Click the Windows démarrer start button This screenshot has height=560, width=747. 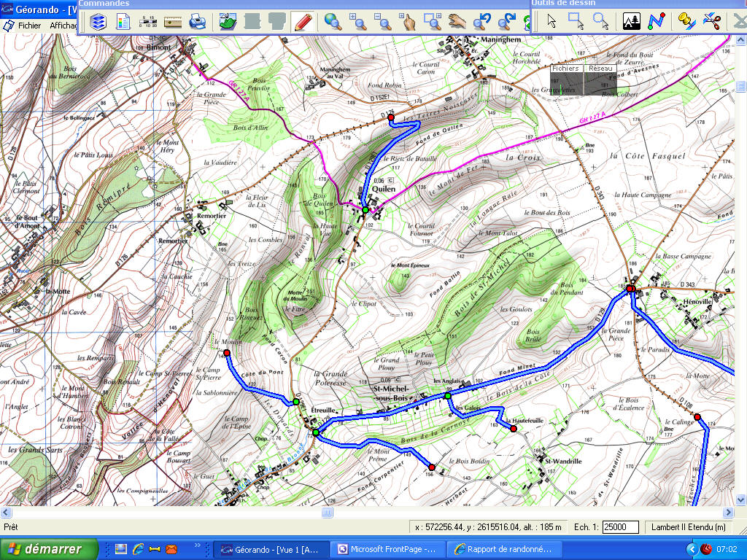click(49, 549)
